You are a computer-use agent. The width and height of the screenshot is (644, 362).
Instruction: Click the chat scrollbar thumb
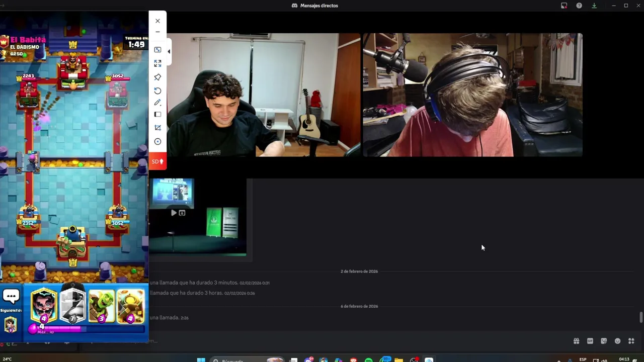641,318
